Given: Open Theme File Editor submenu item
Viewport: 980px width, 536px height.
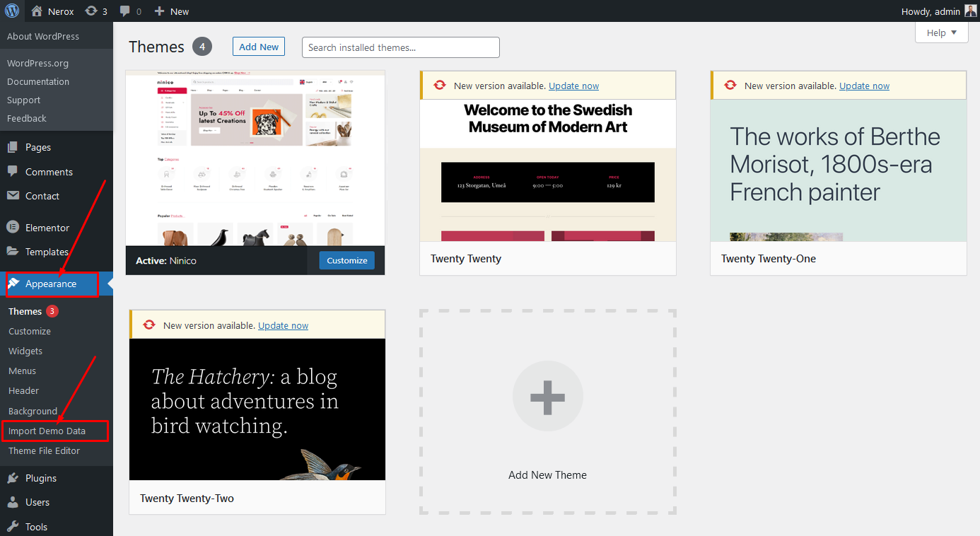Looking at the screenshot, I should click(x=45, y=450).
